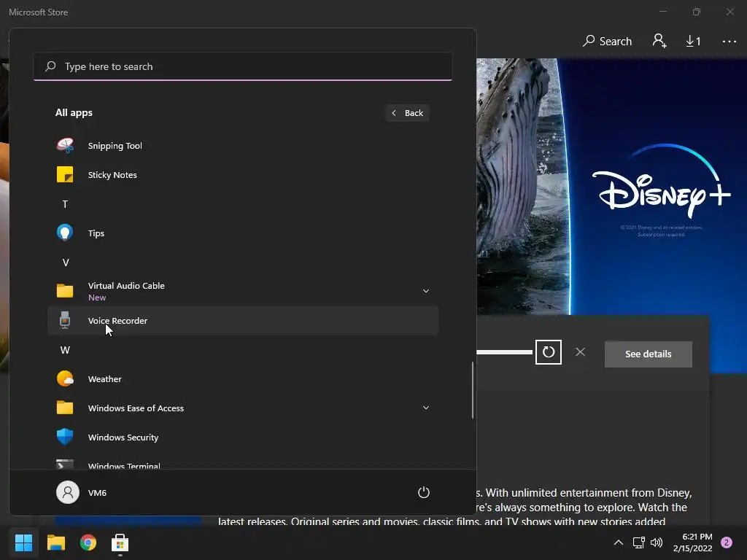The width and height of the screenshot is (747, 560).
Task: Switch to Microsoft Store taskbar icon
Action: (x=120, y=542)
